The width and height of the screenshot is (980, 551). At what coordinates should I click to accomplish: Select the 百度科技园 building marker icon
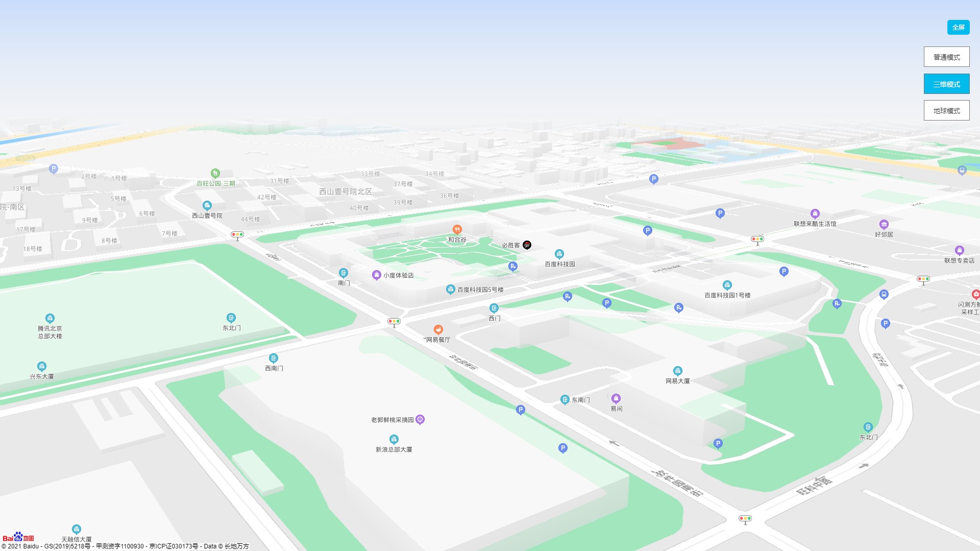559,254
